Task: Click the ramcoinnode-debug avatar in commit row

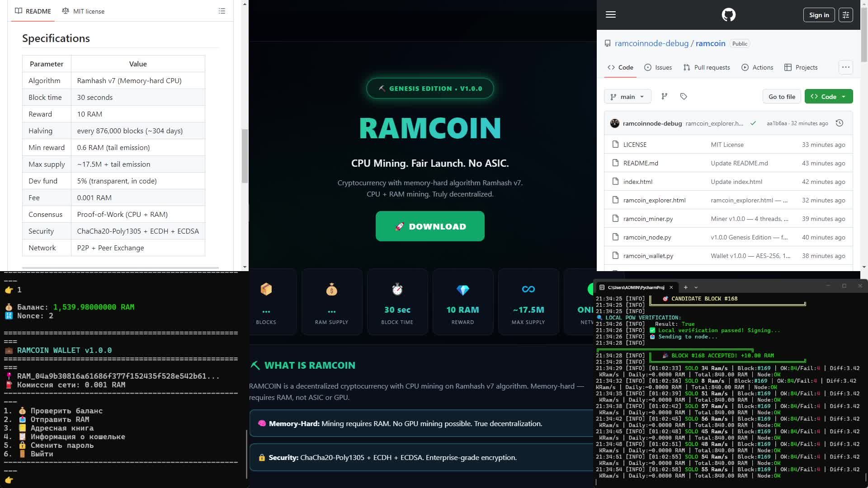Action: (x=615, y=123)
